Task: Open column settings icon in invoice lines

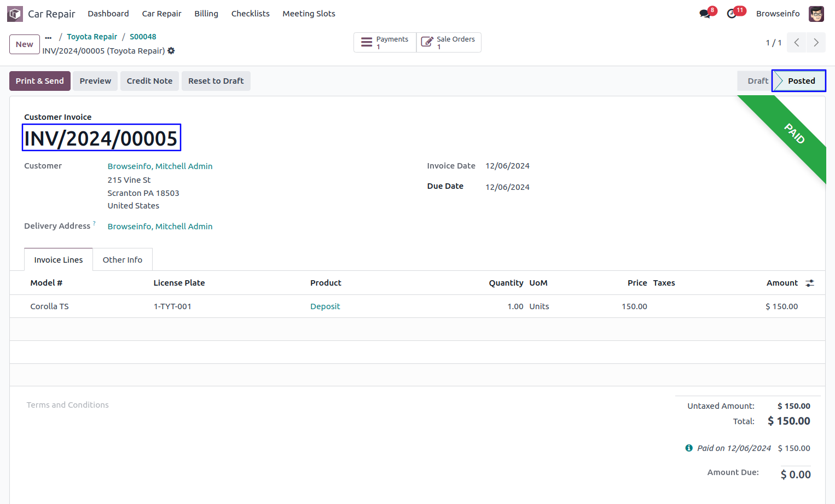Action: [x=810, y=283]
